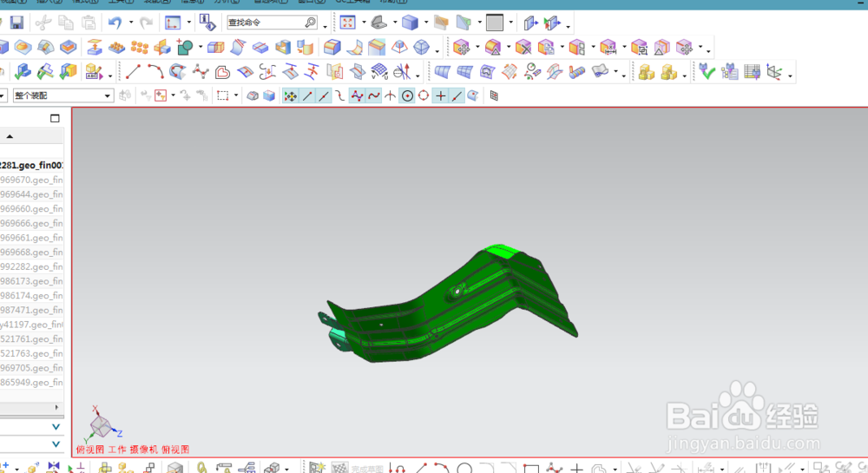The width and height of the screenshot is (868, 473).
Task: Click the Save floppy disk icon
Action: tap(16, 23)
